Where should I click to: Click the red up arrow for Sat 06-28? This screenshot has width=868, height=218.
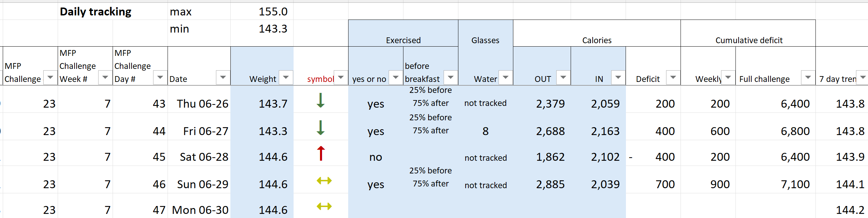pos(321,154)
